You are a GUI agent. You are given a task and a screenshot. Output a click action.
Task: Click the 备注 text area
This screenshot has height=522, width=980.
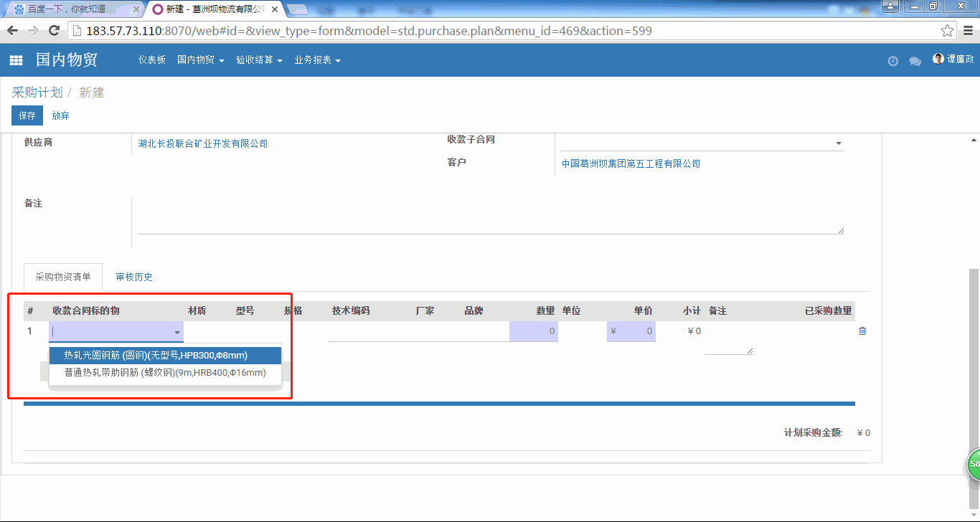tap(490, 217)
